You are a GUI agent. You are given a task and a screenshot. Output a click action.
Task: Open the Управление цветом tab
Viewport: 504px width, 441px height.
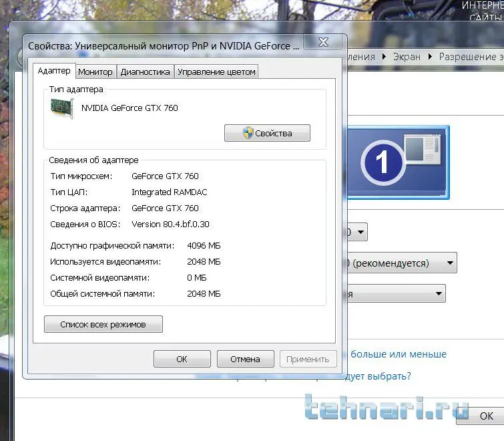216,71
